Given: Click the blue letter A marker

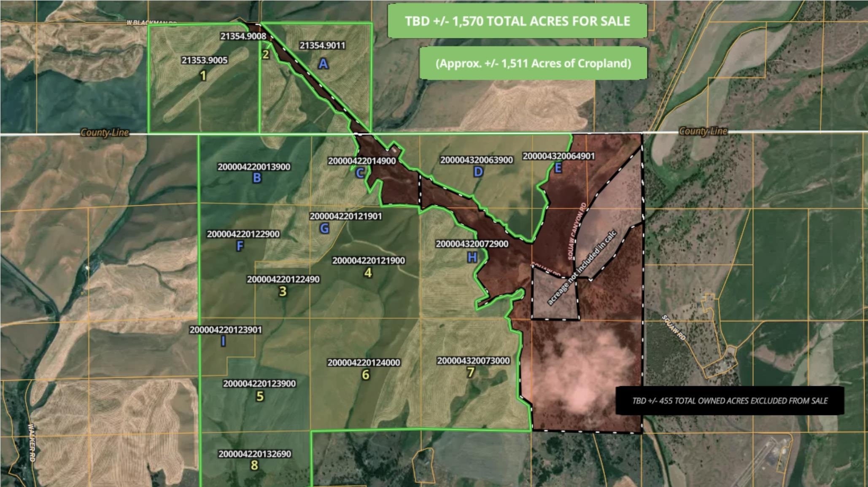Looking at the screenshot, I should pos(323,64).
